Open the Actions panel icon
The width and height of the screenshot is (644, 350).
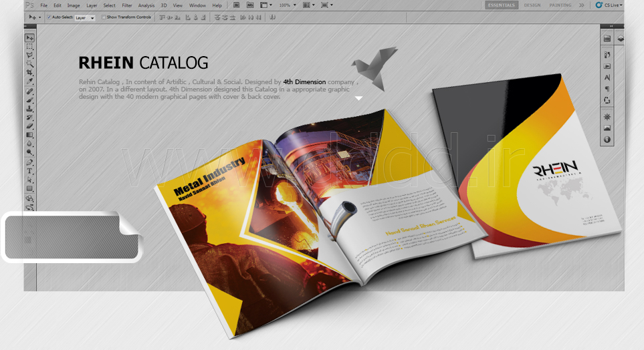click(x=607, y=66)
